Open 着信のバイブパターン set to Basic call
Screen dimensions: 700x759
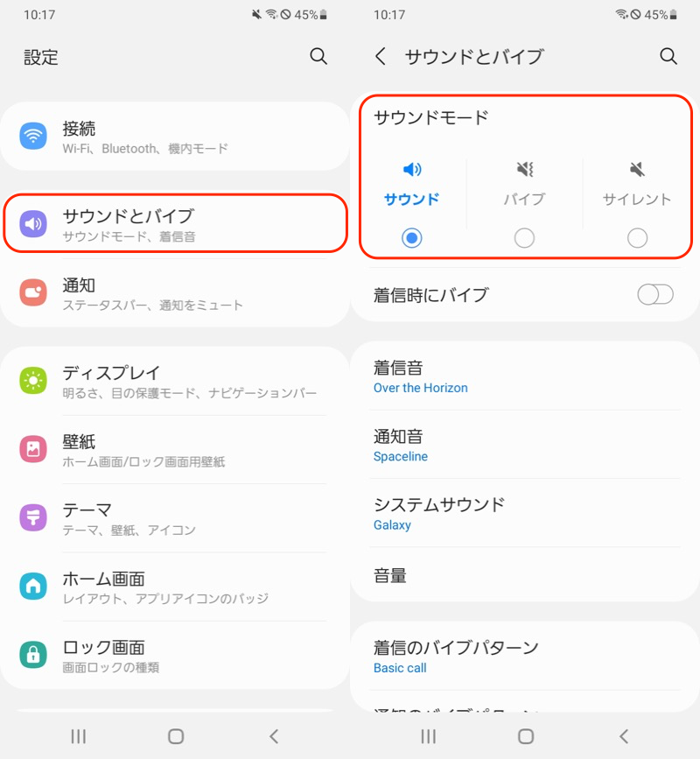pos(525,657)
